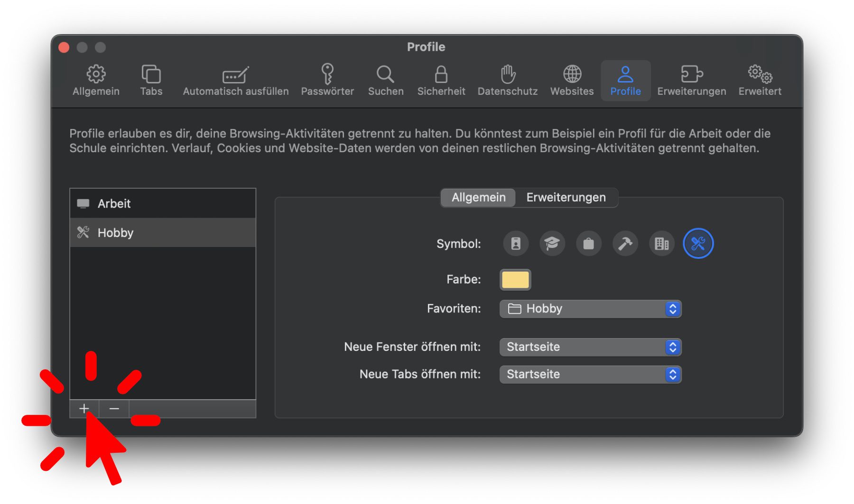The height and width of the screenshot is (504, 854).
Task: Open the Favoriten folder dropdown
Action: [x=591, y=309]
